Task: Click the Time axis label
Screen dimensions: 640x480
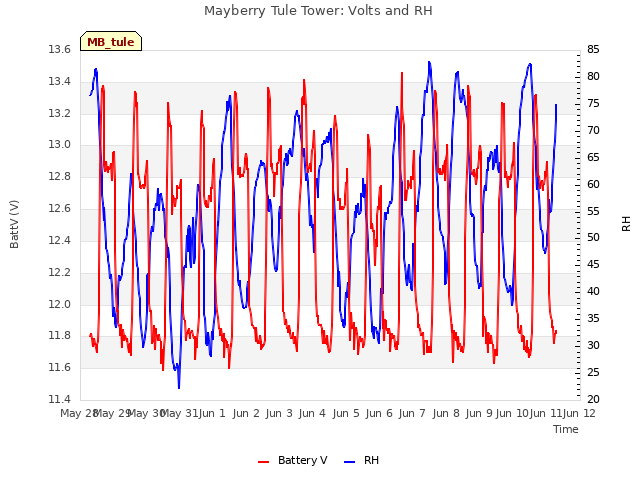Action: pyautogui.click(x=566, y=429)
